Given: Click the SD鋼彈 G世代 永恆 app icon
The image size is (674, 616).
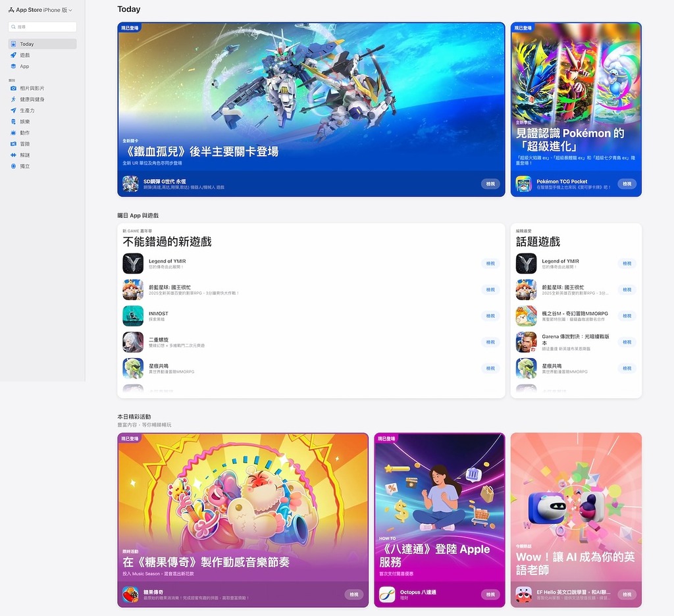Looking at the screenshot, I should [x=131, y=184].
